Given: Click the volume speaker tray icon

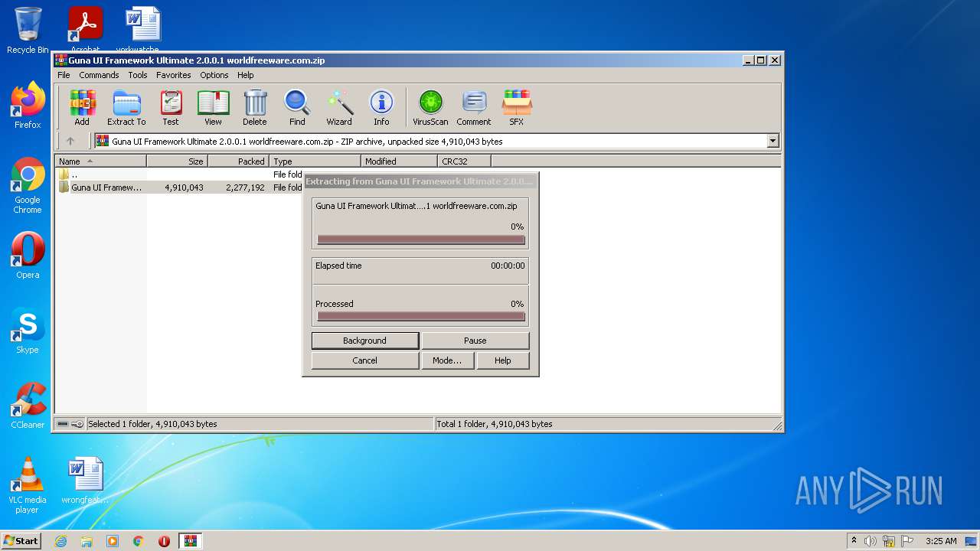Looking at the screenshot, I should pos(871,541).
